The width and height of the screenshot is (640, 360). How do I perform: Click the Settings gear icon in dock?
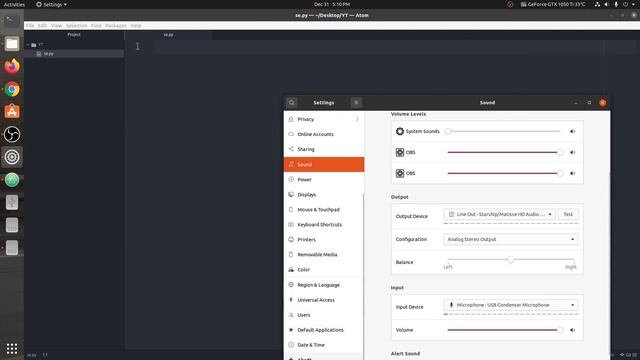[12, 157]
